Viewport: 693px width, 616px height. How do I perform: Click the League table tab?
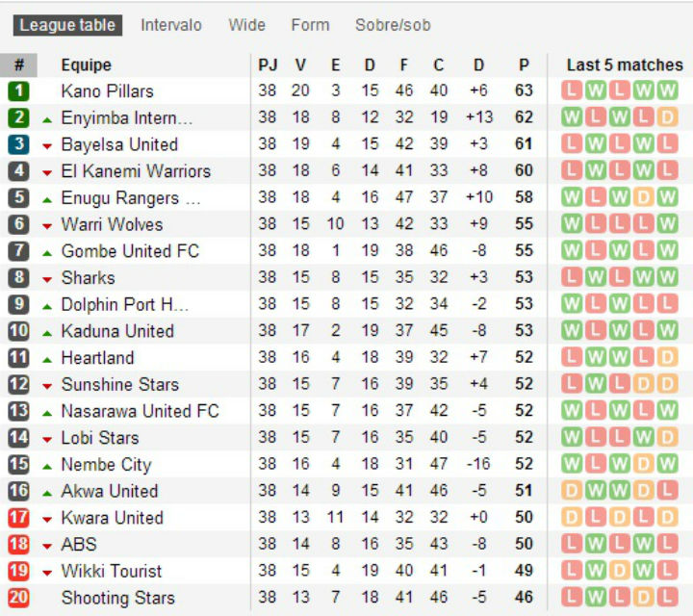(67, 25)
